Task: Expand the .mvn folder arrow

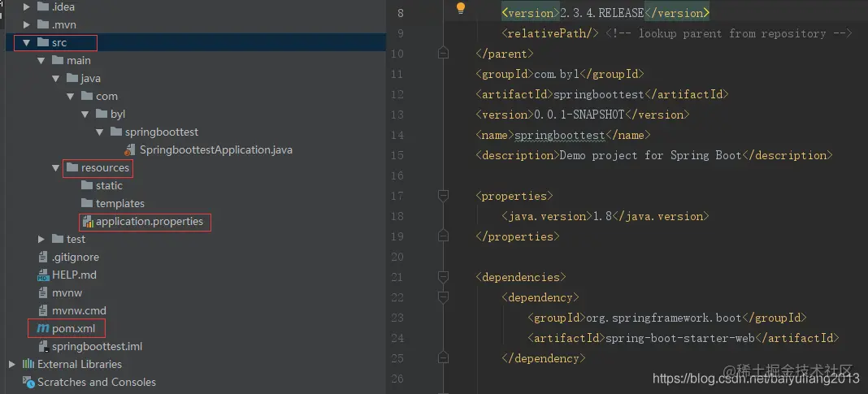Action: 26,25
